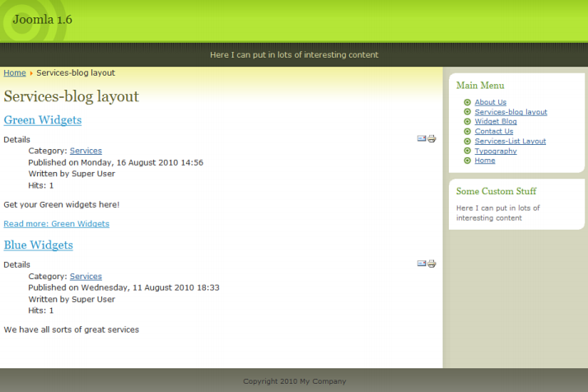Navigate to Typography from Main Menu
The image size is (588, 392).
coord(496,151)
